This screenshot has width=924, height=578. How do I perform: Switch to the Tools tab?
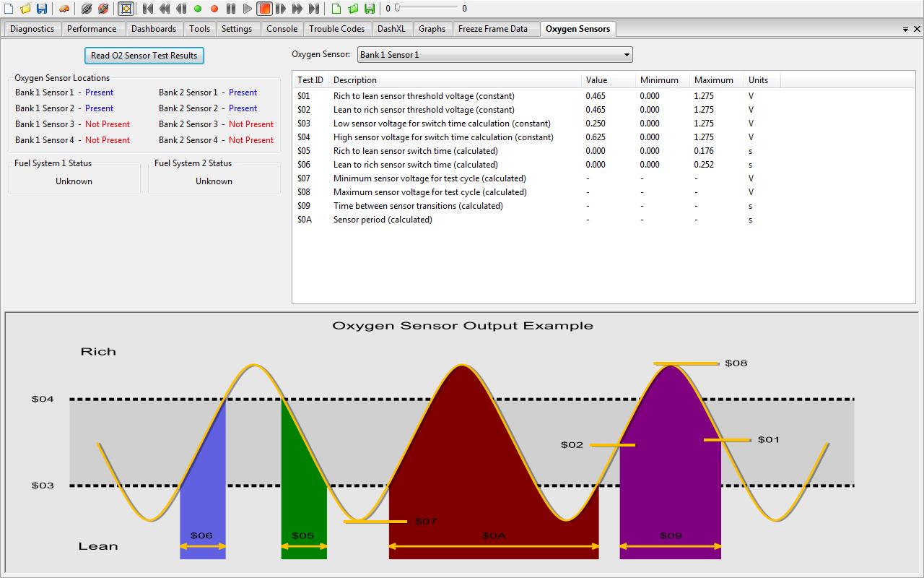click(200, 29)
